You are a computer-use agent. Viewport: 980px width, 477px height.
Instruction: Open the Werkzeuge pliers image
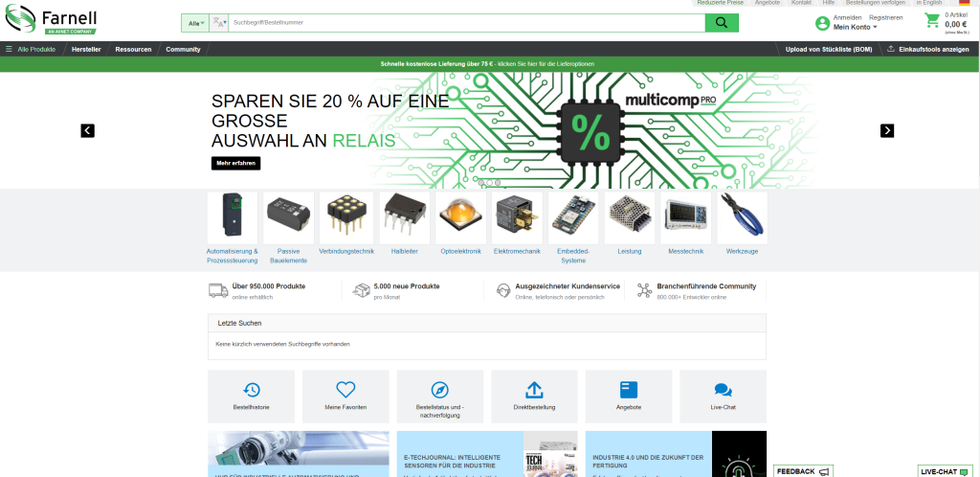pyautogui.click(x=742, y=217)
